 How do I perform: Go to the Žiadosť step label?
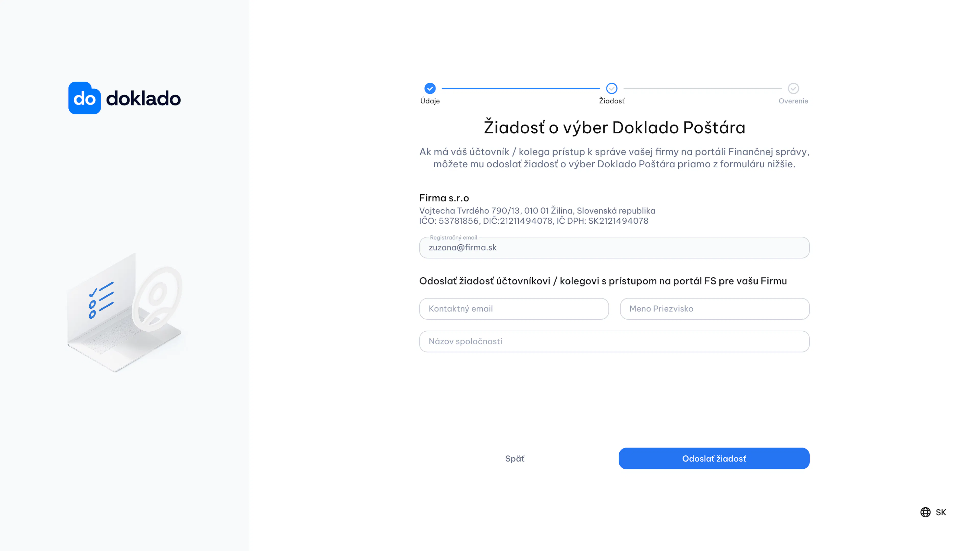point(612,101)
